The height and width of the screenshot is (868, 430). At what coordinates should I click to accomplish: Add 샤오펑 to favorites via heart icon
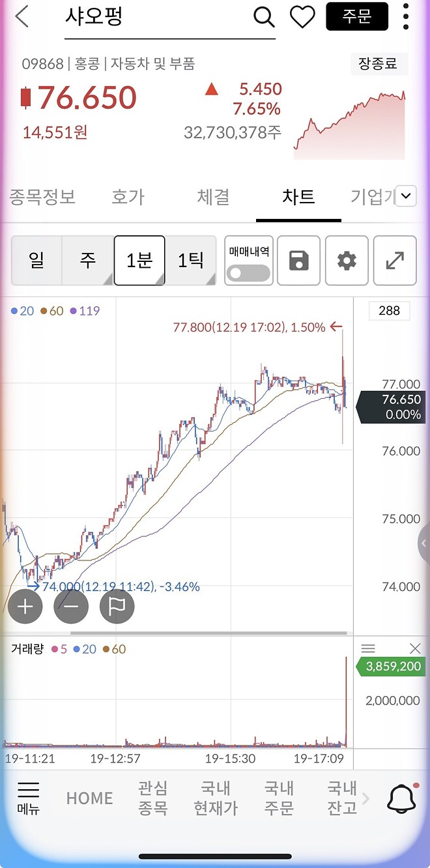pos(302,17)
